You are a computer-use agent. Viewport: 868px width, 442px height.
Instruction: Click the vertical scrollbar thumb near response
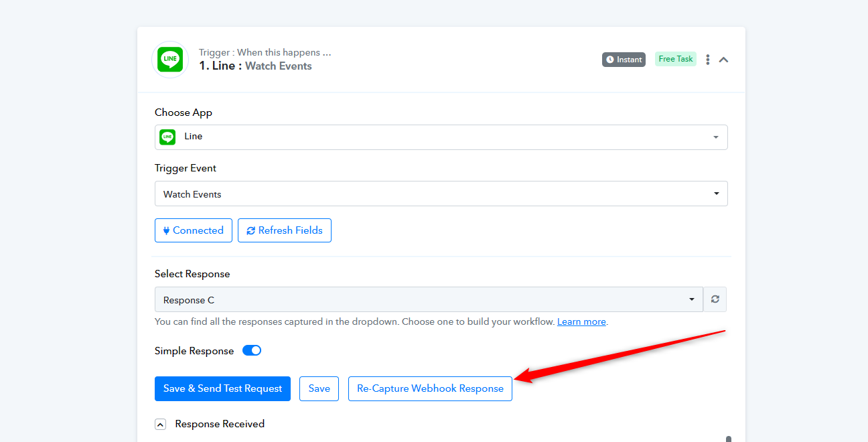tap(729, 439)
